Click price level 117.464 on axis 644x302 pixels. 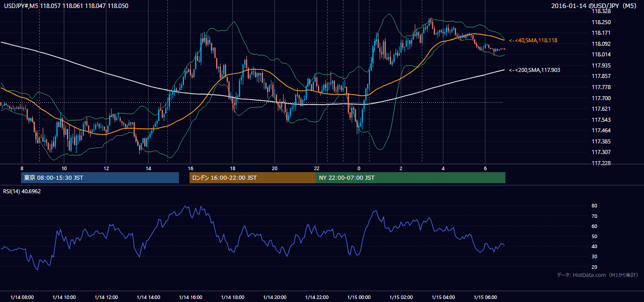tap(601, 130)
